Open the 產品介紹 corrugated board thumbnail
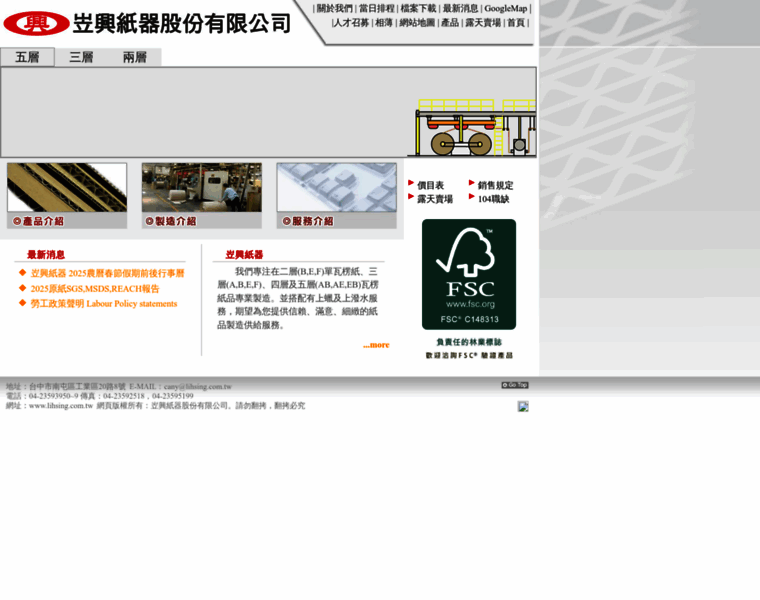 click(x=67, y=187)
